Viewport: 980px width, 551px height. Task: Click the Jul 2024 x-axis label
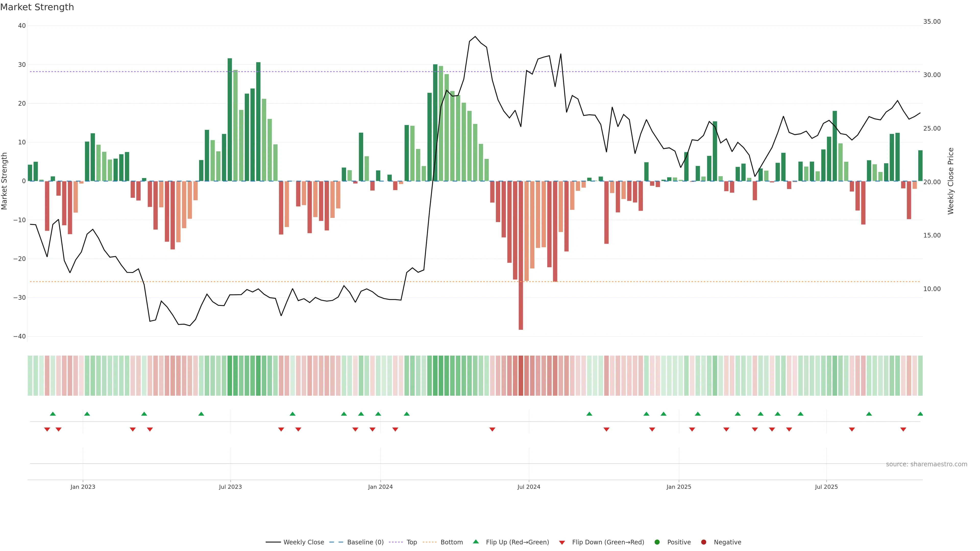click(529, 487)
